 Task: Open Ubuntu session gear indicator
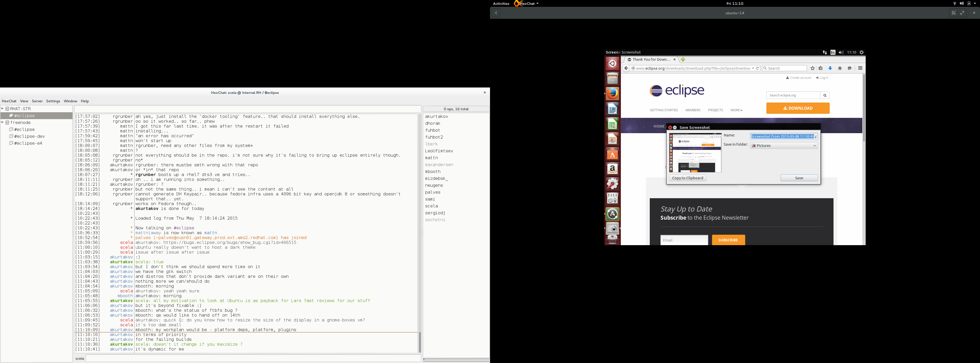(x=862, y=53)
